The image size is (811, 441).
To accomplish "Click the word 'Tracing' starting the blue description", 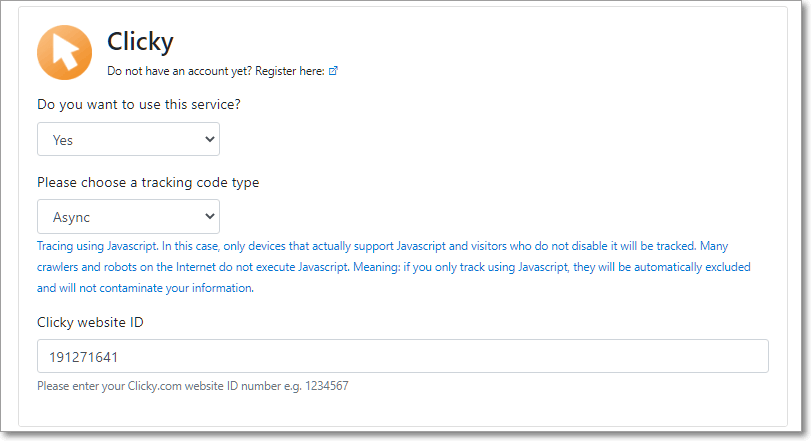I will 56,246.
